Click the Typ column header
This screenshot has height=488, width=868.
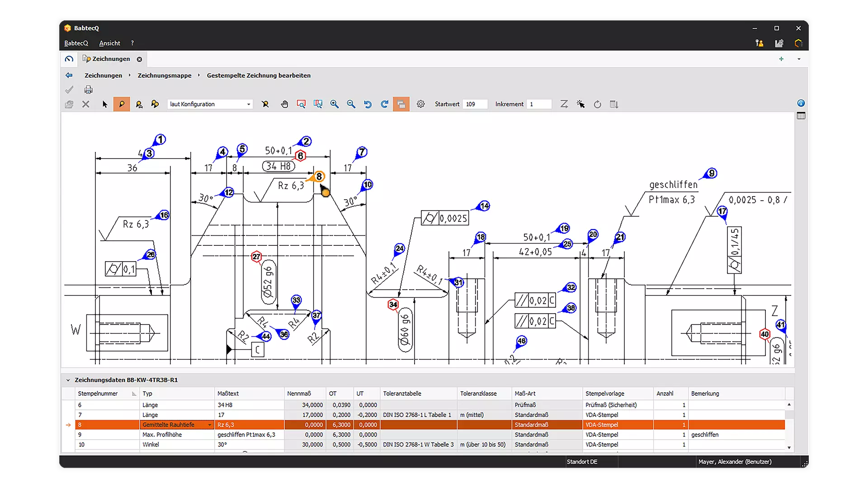[x=177, y=394]
